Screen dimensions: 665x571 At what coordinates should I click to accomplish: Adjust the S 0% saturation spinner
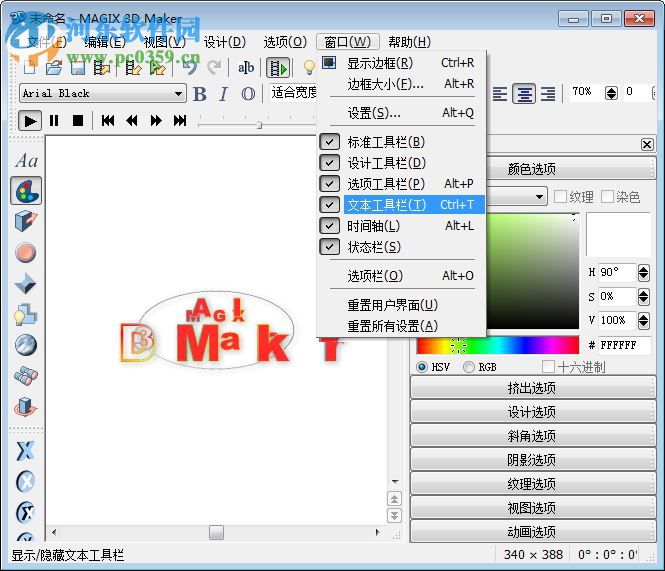pos(643,297)
